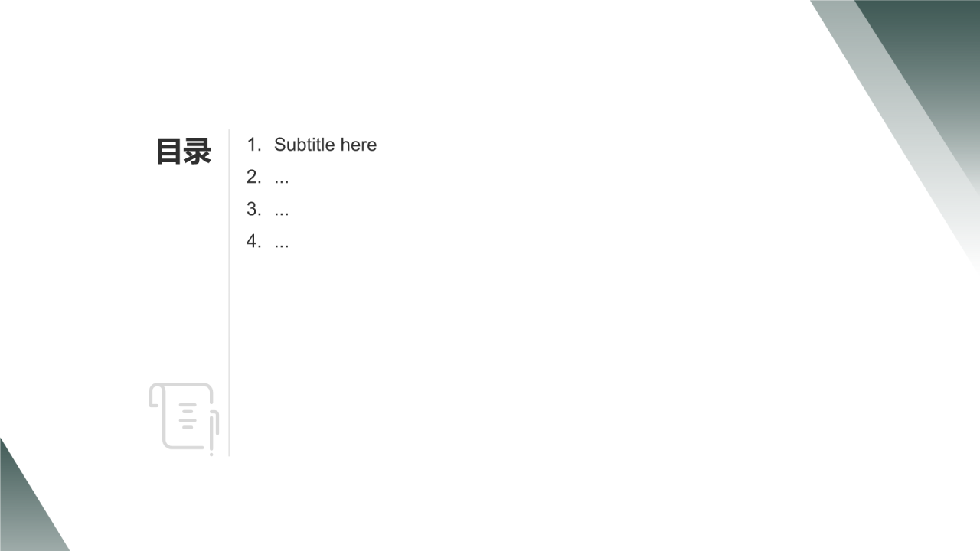Click the 目 character in the title
980x551 pixels.
[169, 151]
